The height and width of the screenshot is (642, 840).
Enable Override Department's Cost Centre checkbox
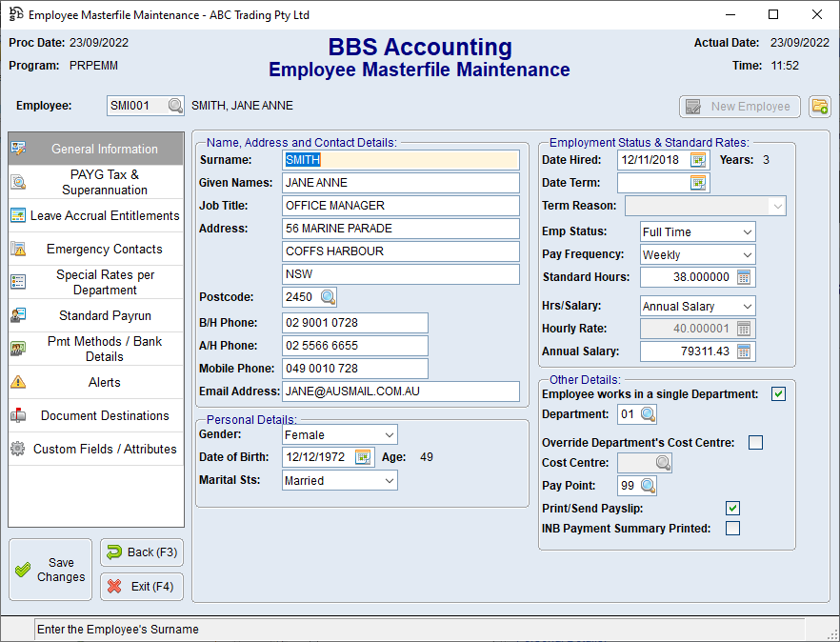755,442
